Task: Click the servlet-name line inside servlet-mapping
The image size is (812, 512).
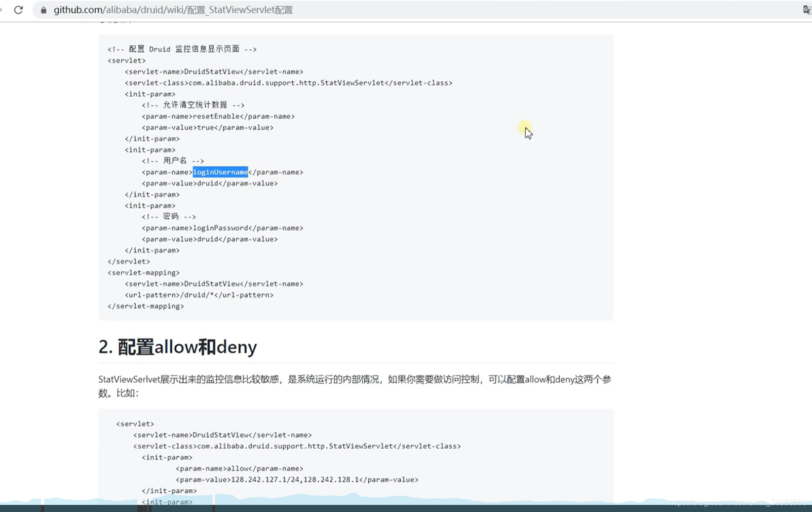Action: coord(214,283)
